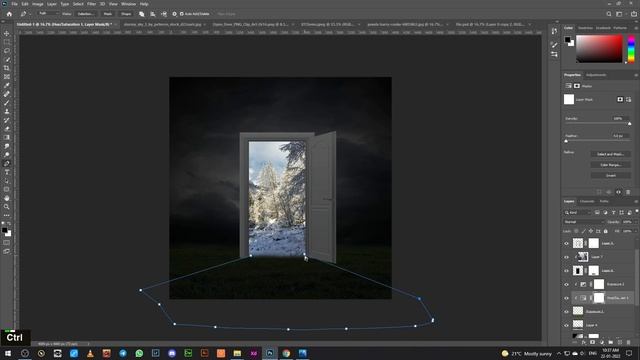Open the Filter menu
This screenshot has width=640, height=360.
click(91, 4)
